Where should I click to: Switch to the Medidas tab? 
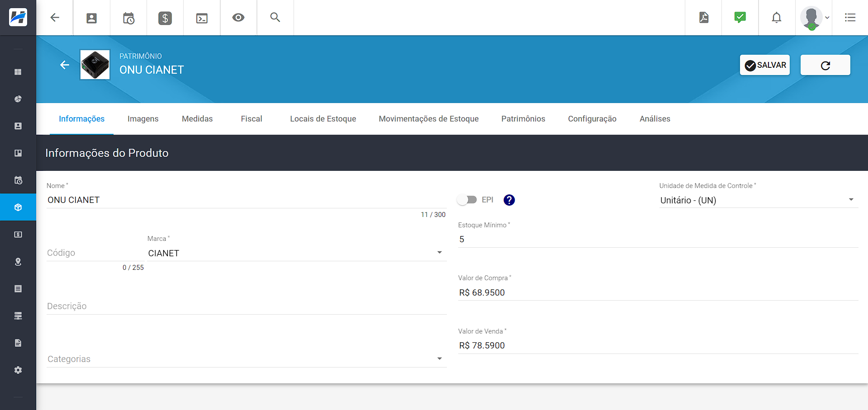tap(197, 119)
